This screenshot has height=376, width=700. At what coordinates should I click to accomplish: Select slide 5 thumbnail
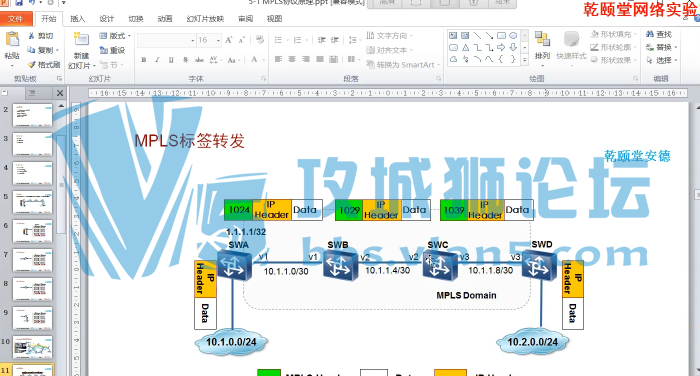pyautogui.click(x=33, y=202)
